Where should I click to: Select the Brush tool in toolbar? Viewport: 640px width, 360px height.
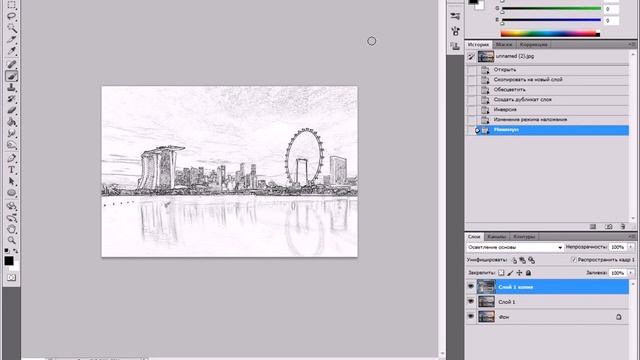(11, 76)
